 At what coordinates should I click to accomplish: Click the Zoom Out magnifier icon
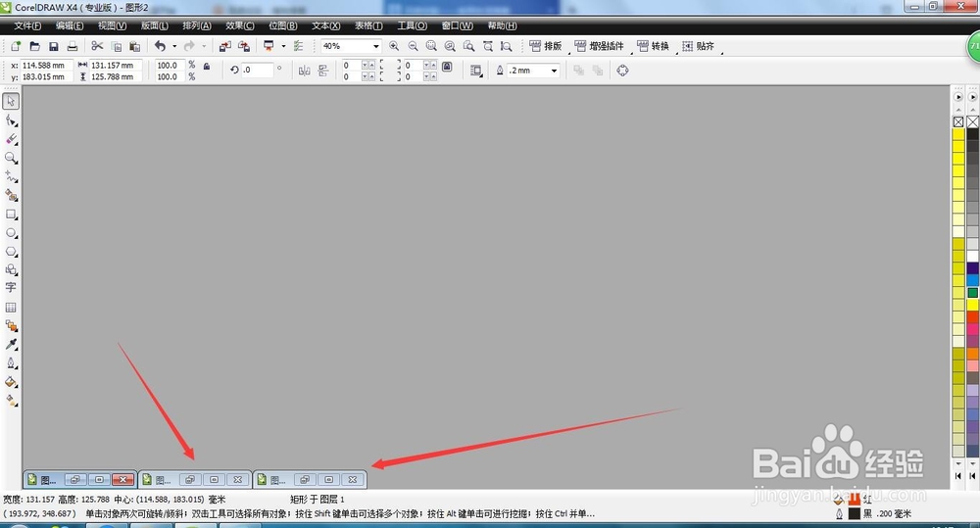click(414, 46)
